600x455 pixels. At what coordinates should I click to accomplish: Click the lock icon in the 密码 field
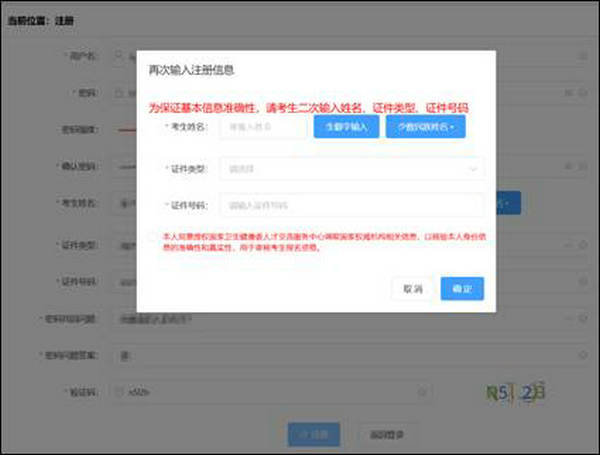pos(119,93)
